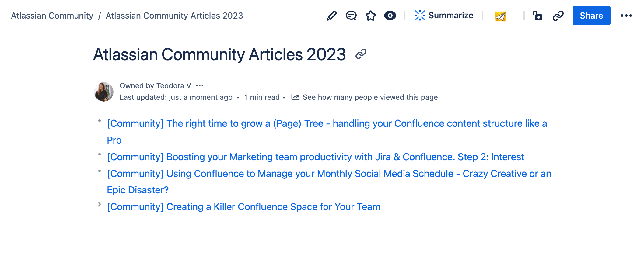Click Teodora V's avatar photo

pyautogui.click(x=104, y=92)
